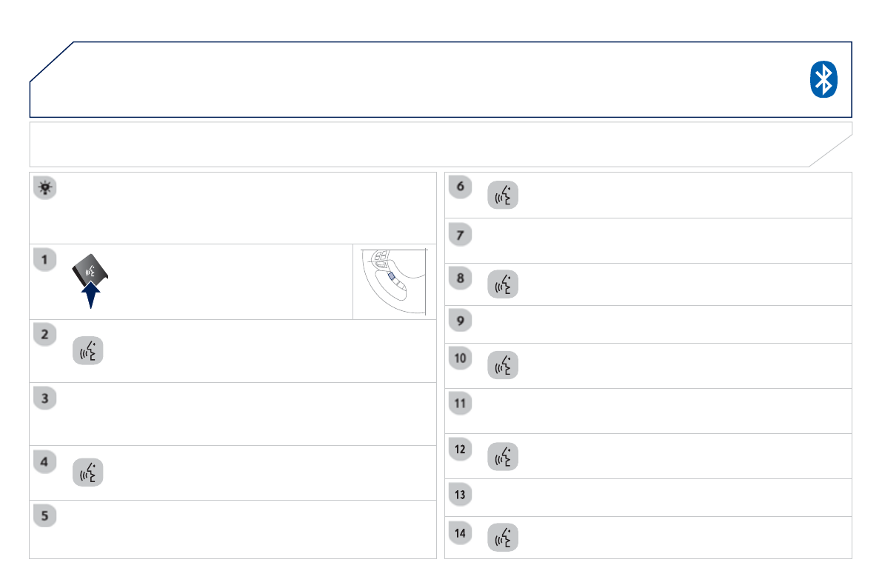This screenshot has height=588, width=882.
Task: Click the number 13 step badge
Action: (x=460, y=495)
